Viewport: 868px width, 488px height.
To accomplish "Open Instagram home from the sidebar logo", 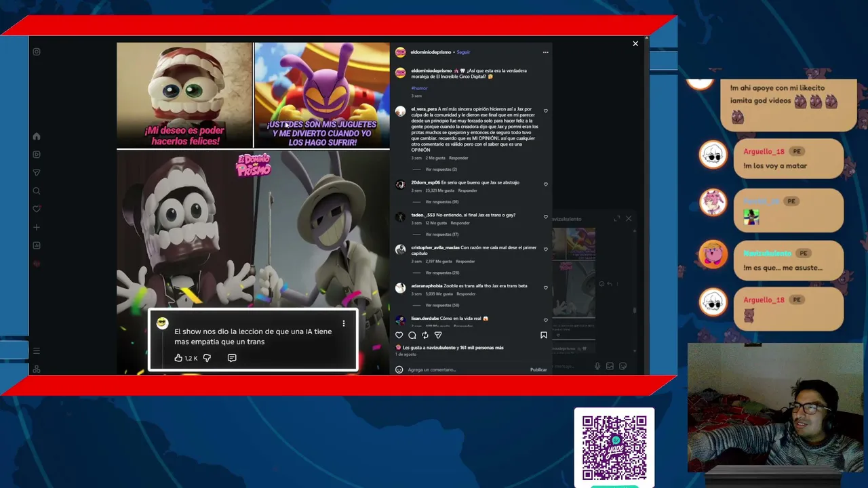I will [37, 52].
